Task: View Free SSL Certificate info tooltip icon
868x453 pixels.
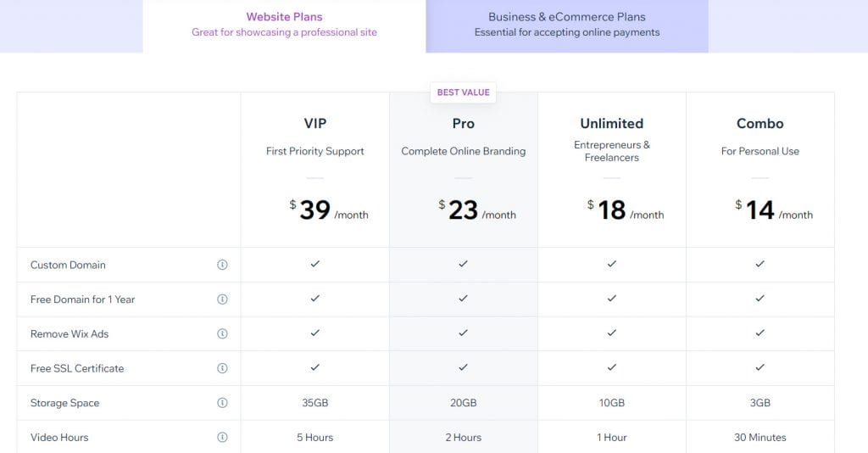Action: (x=222, y=368)
